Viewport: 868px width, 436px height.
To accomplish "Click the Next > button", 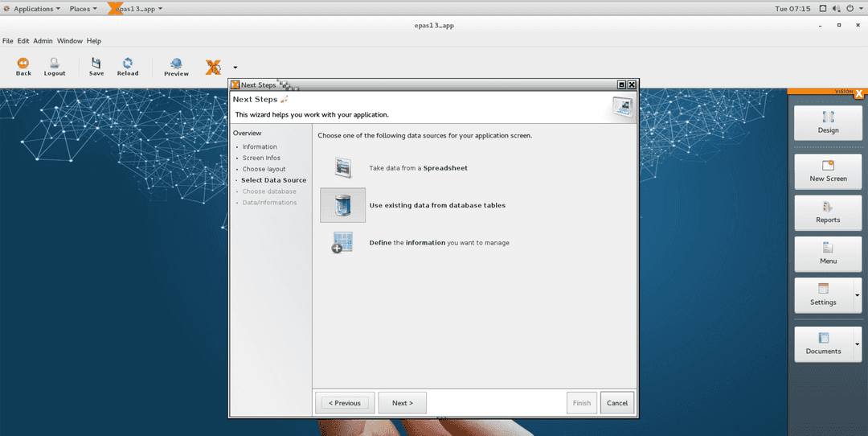I will tap(402, 403).
